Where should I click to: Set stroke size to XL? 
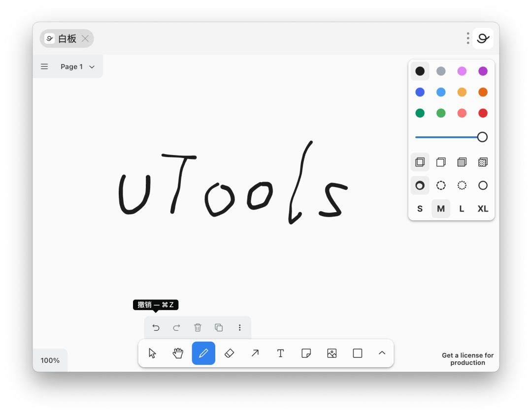[x=483, y=209]
